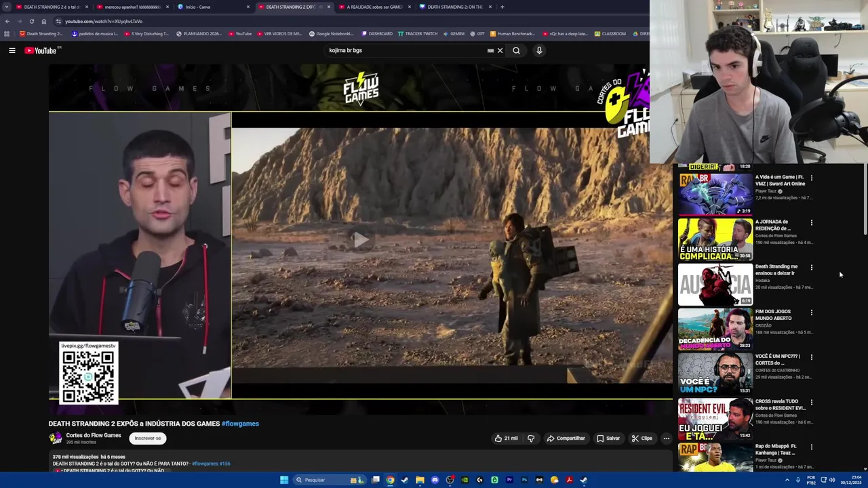Open options for 'A Vida é um Game' video
The width and height of the screenshot is (868, 488).
click(x=812, y=178)
